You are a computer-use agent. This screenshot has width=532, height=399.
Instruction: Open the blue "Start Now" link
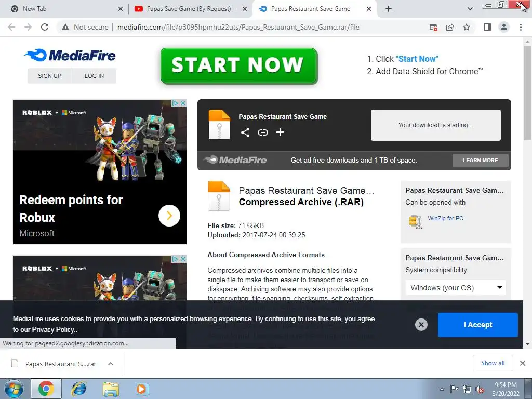pyautogui.click(x=417, y=59)
